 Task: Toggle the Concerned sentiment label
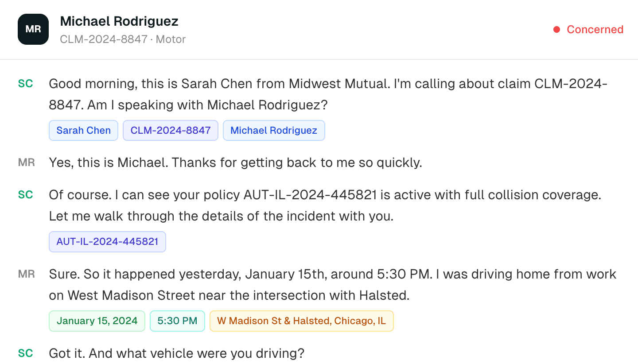click(595, 29)
